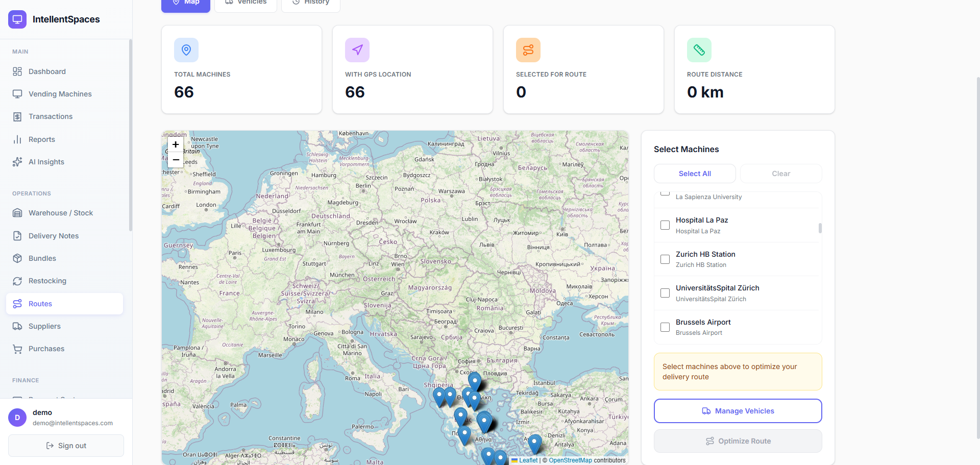Click the Manage Vehicles truck icon
This screenshot has height=465, width=980.
(706, 411)
